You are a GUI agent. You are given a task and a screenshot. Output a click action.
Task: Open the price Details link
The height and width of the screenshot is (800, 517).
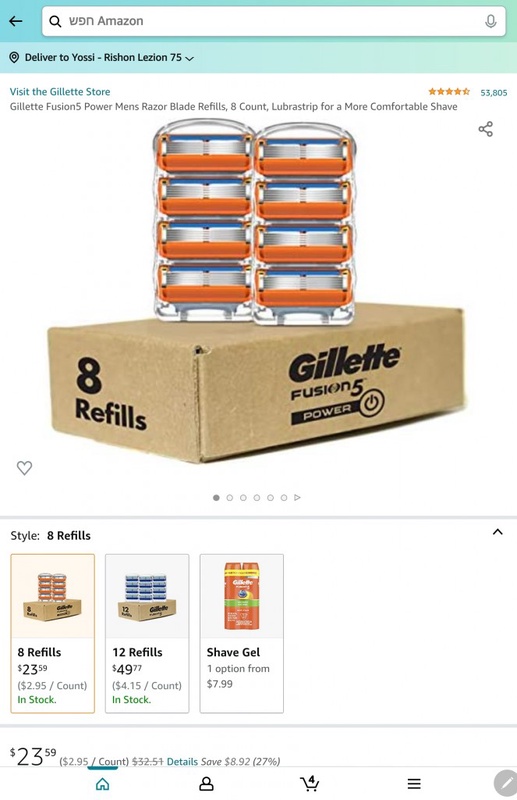(x=182, y=761)
